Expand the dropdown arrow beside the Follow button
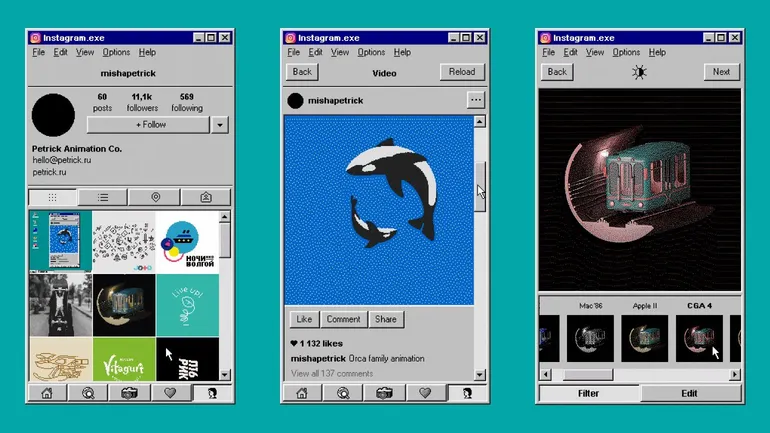This screenshot has width=770, height=433. click(x=221, y=125)
